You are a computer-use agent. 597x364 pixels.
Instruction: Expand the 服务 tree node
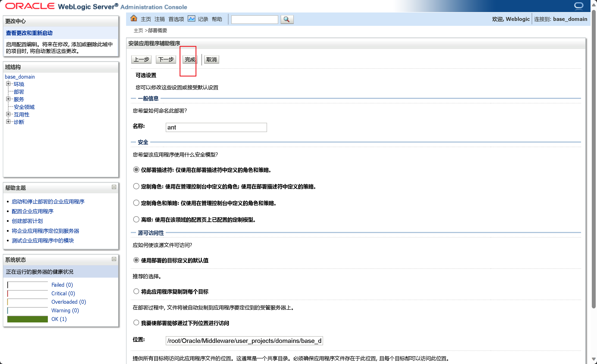pos(8,99)
